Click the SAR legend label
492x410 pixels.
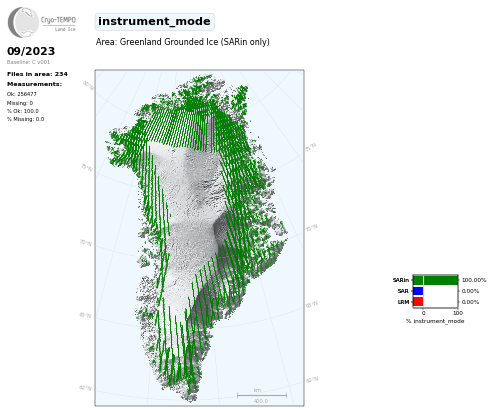click(403, 291)
